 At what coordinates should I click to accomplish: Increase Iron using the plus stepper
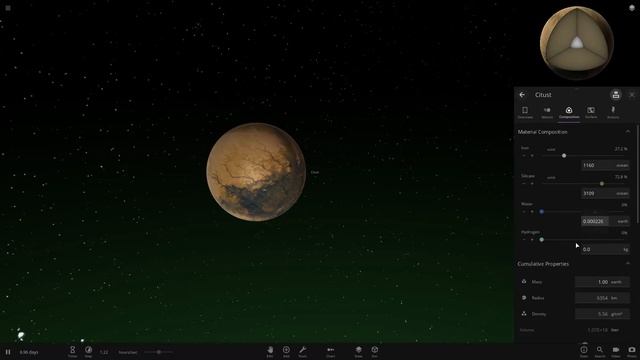click(x=532, y=156)
